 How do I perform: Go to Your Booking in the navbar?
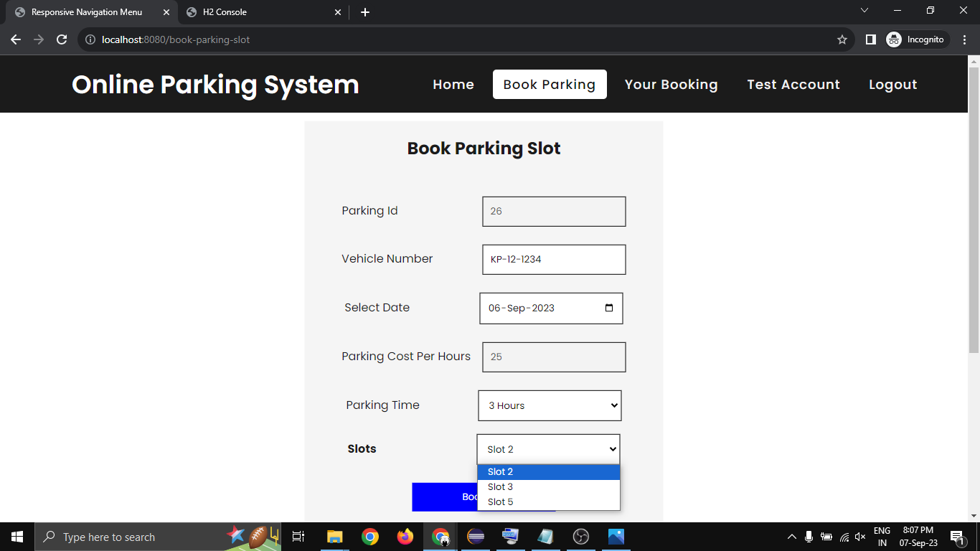tap(671, 85)
